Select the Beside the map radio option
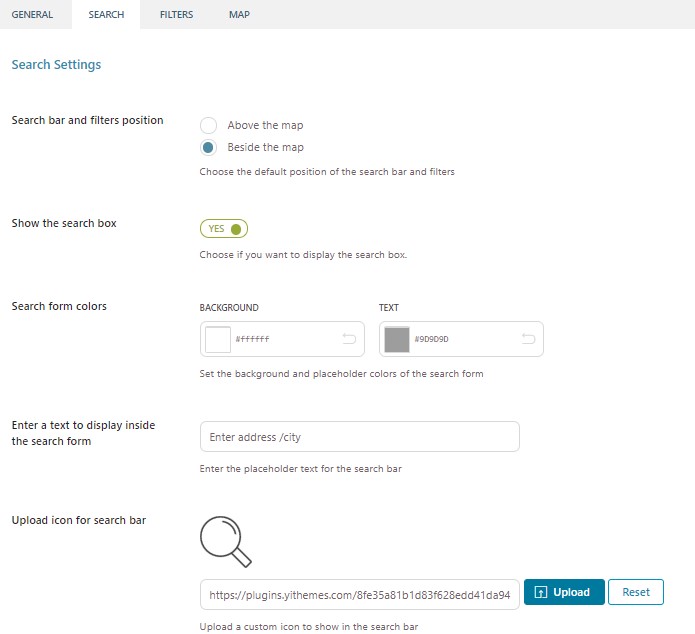 pos(208,147)
